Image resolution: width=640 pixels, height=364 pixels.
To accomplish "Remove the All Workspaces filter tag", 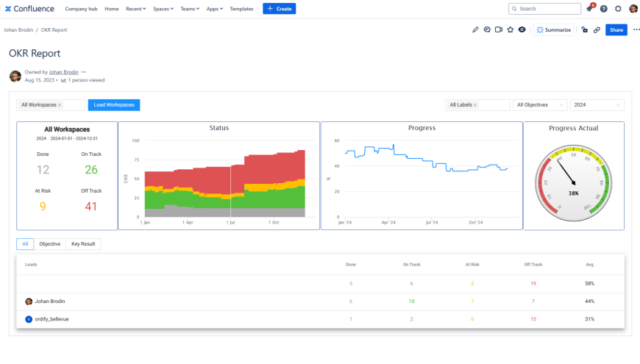I will pyautogui.click(x=60, y=105).
